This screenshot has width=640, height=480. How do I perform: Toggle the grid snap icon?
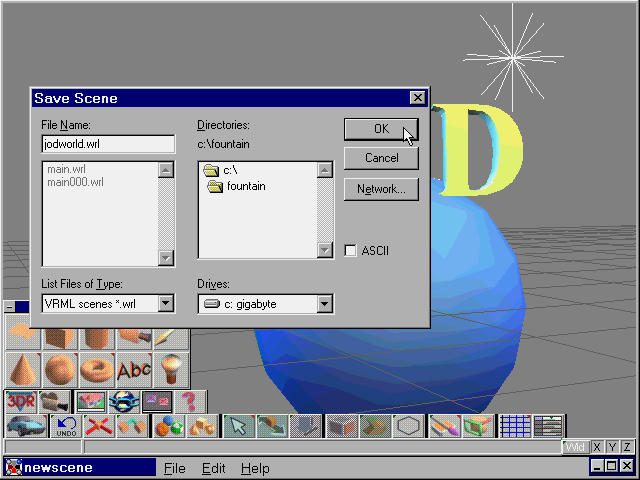click(514, 427)
